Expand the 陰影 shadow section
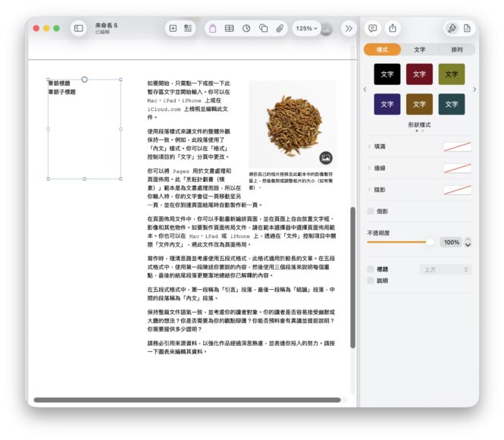504x440 pixels. tap(369, 190)
